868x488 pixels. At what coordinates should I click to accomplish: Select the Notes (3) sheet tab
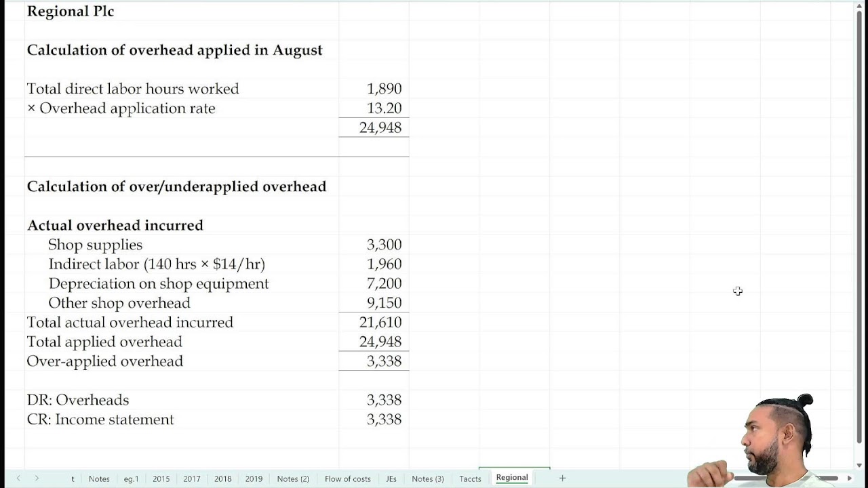tap(428, 479)
